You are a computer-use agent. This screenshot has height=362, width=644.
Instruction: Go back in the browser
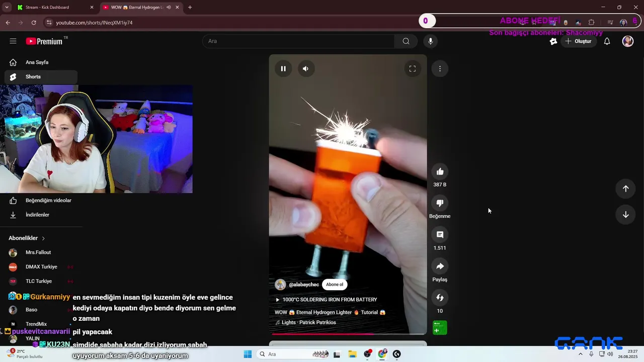8,23
